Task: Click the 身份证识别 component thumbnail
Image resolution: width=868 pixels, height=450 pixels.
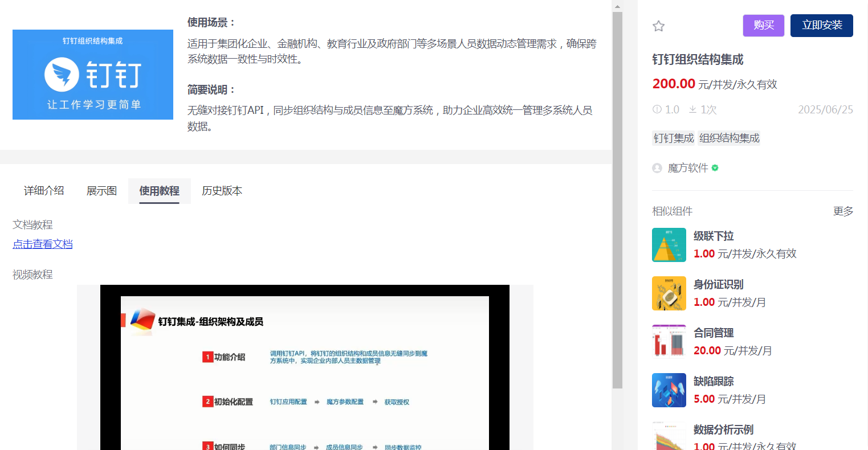Action: pos(669,293)
